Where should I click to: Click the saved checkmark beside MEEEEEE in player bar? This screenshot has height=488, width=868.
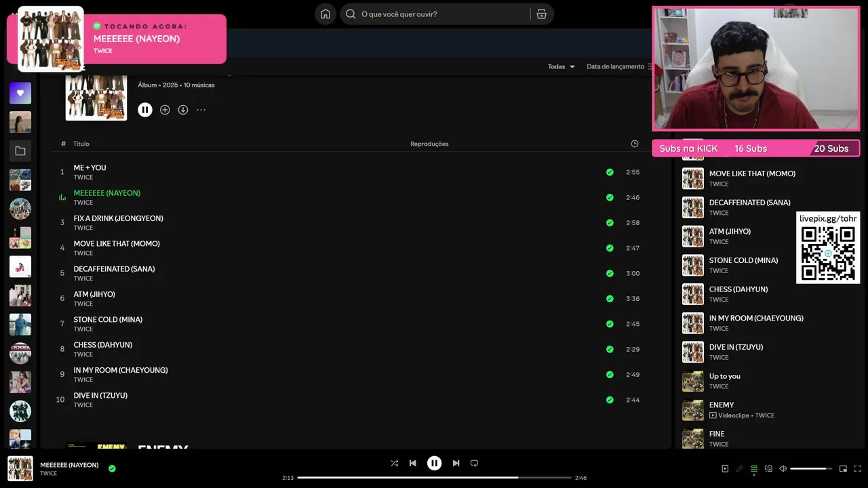coord(112,468)
